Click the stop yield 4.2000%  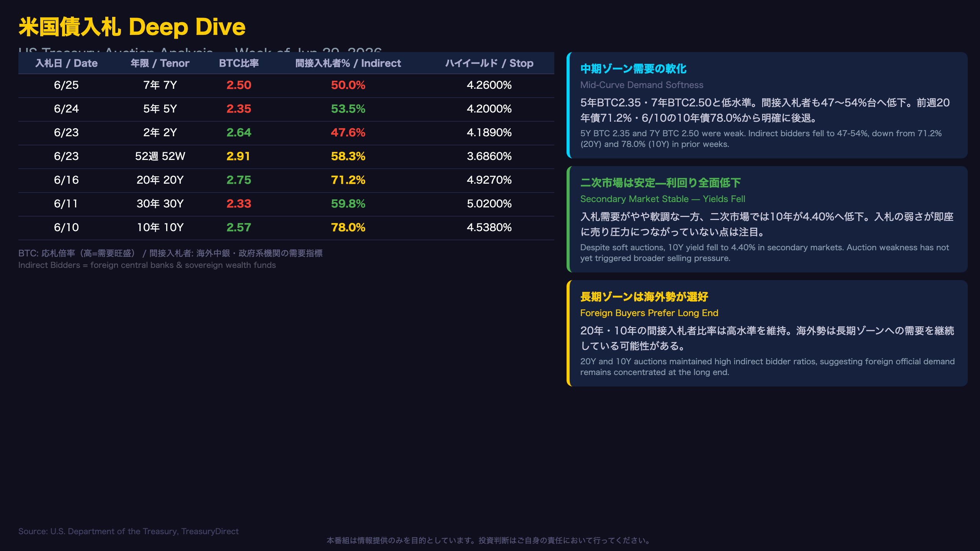pyautogui.click(x=489, y=109)
